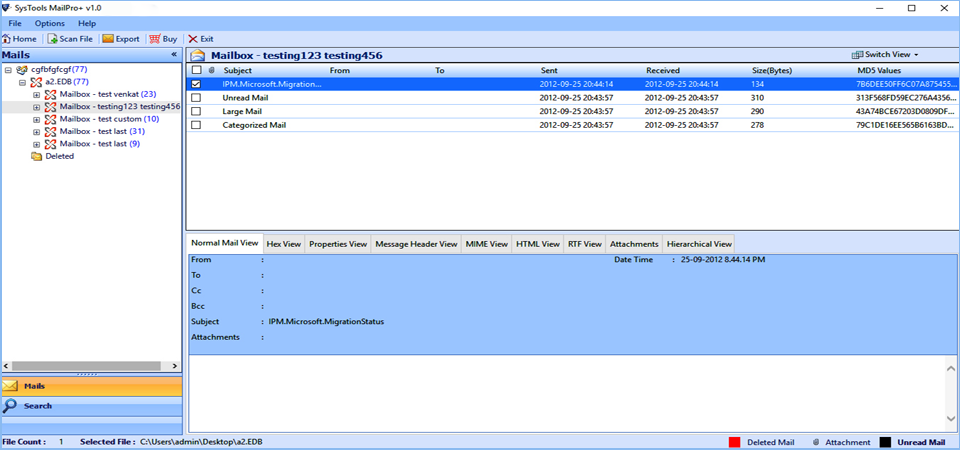Check the Large Mail checkbox
Screen dimensions: 960x450
coord(197,111)
